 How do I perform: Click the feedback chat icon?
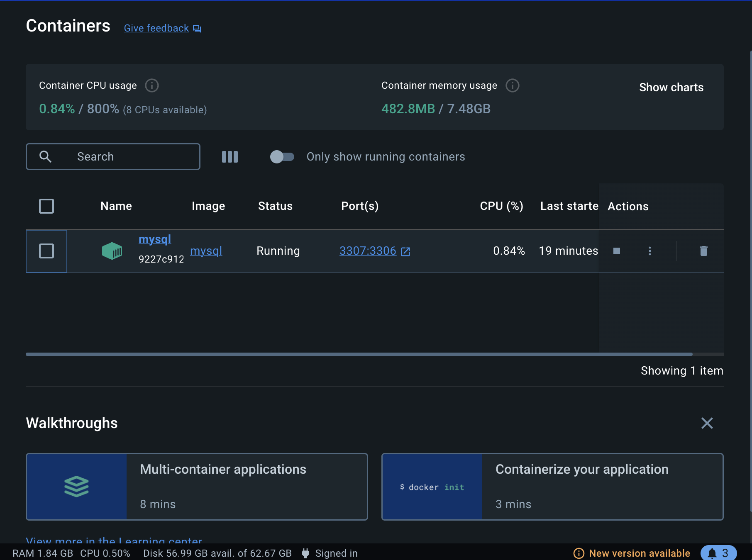tap(197, 29)
